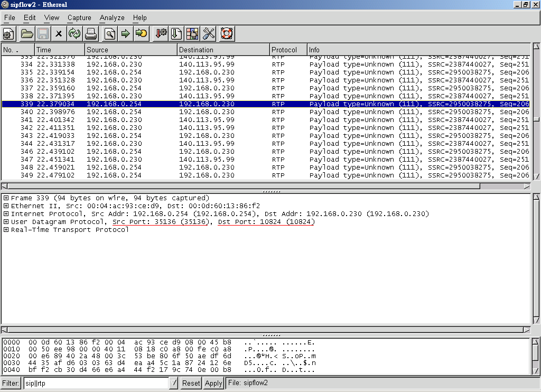Click the reload capture file icon

pyautogui.click(x=74, y=34)
